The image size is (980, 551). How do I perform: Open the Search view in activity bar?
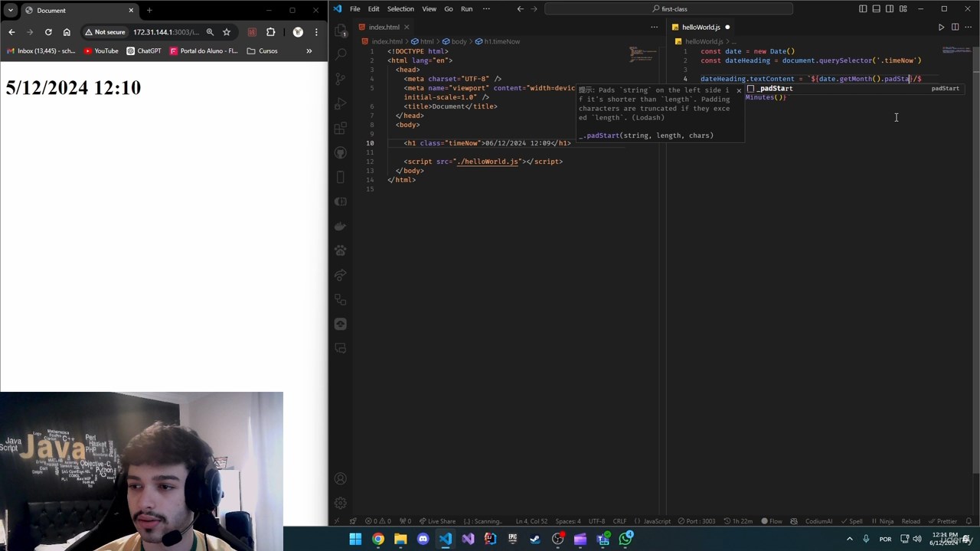[x=341, y=55]
